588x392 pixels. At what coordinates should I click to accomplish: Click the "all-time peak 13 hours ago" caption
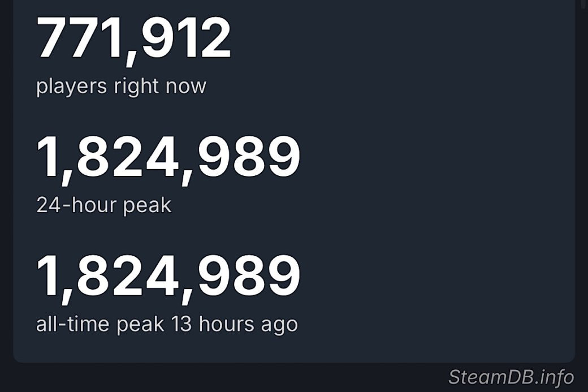click(x=167, y=325)
